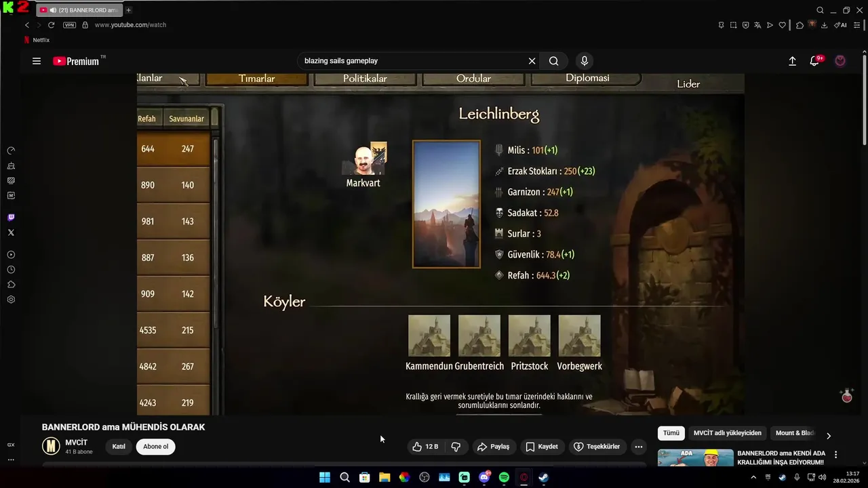This screenshot has width=868, height=488.
Task: Open the YouTube account avatar menu
Action: (x=840, y=61)
